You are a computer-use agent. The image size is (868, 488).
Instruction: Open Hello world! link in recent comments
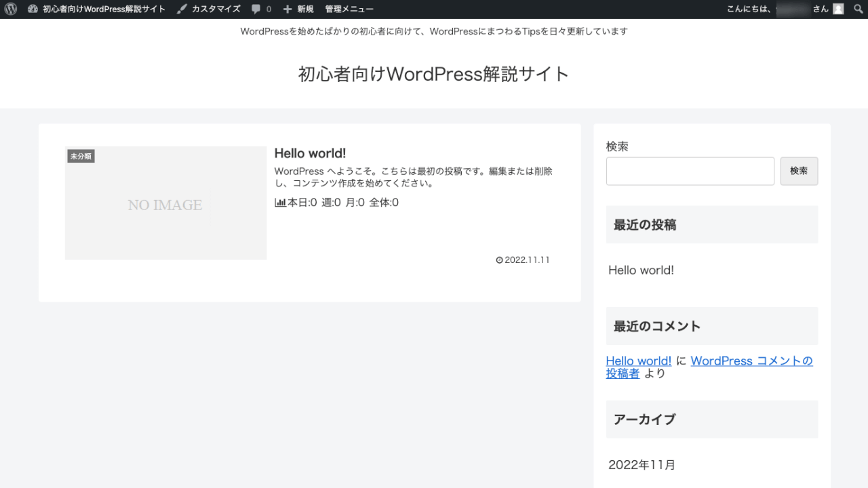[639, 361]
